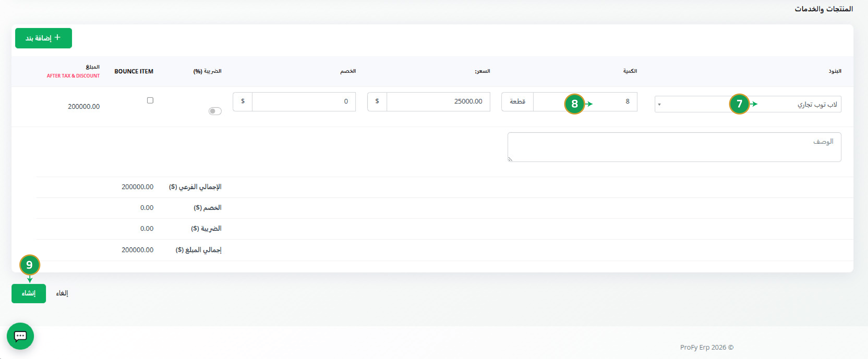Click the total amount value 200000.00

point(137,250)
